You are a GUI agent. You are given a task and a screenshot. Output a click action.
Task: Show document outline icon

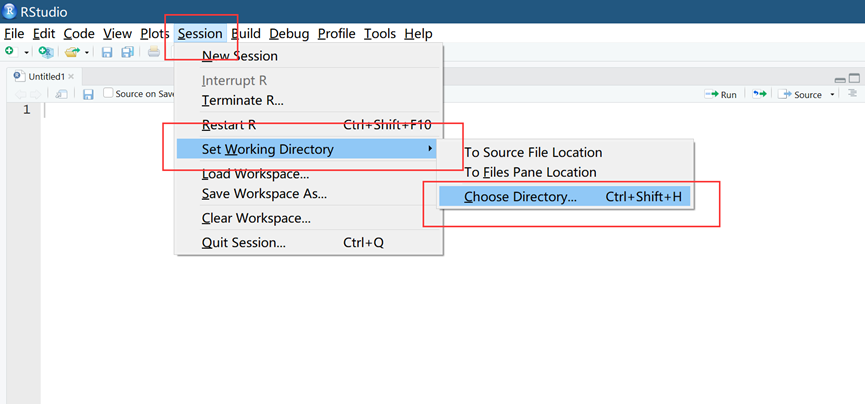click(852, 93)
